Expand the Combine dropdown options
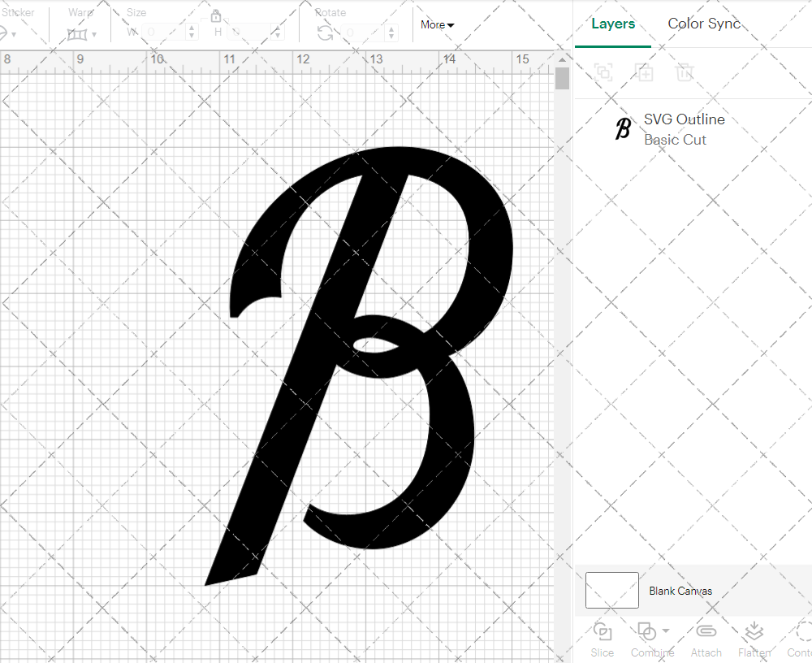The image size is (812, 663). pos(667,630)
